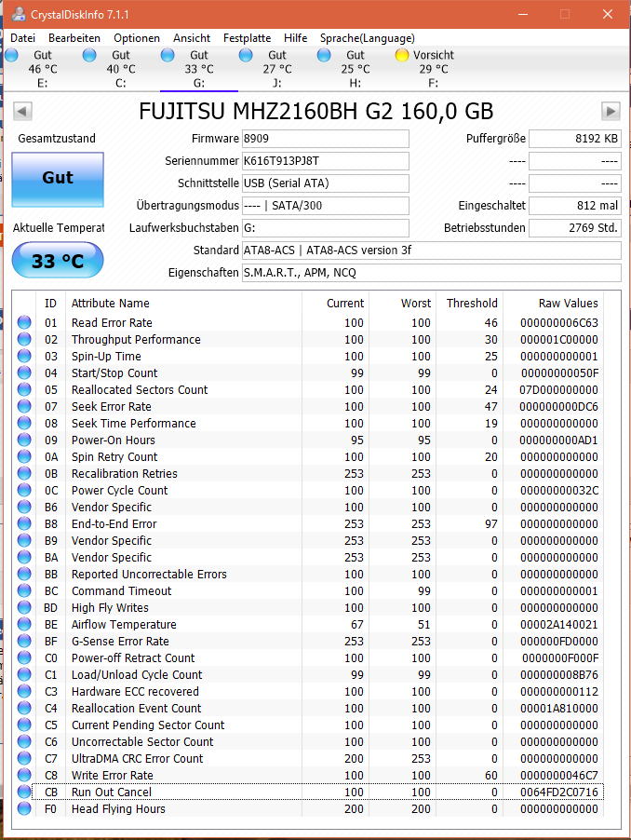Click status orb of Current Pending Sector Count row
631x840 pixels.
[x=24, y=725]
